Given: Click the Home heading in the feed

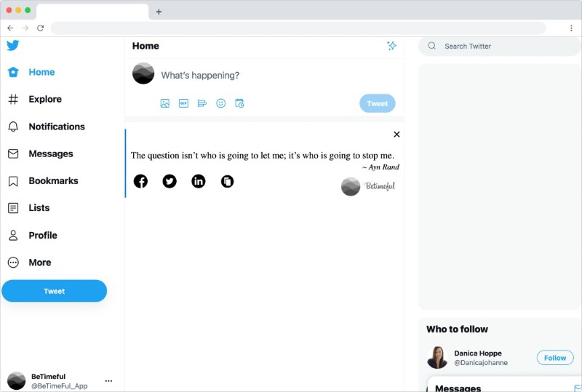Looking at the screenshot, I should (145, 46).
